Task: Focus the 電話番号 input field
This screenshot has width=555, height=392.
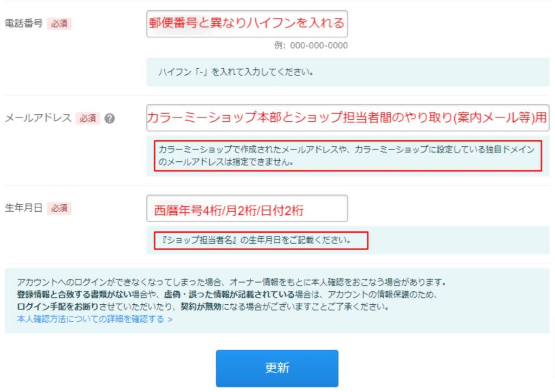Action: click(x=247, y=24)
